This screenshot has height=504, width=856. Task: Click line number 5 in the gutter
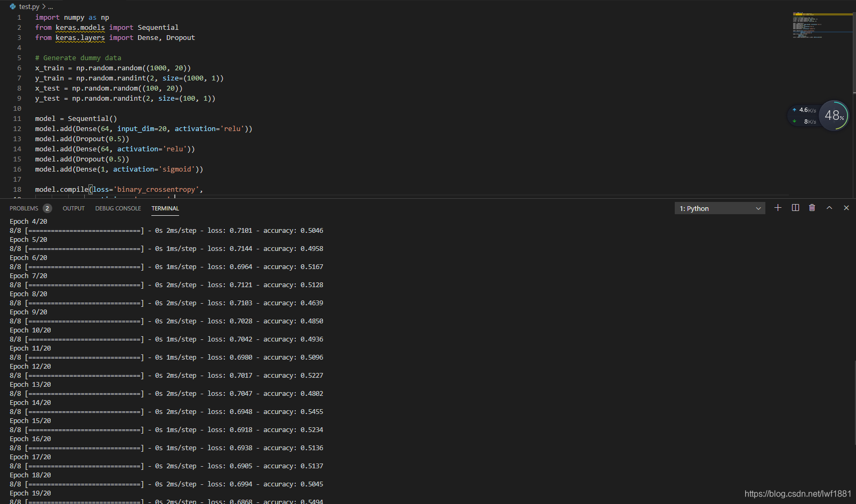[x=19, y=58]
